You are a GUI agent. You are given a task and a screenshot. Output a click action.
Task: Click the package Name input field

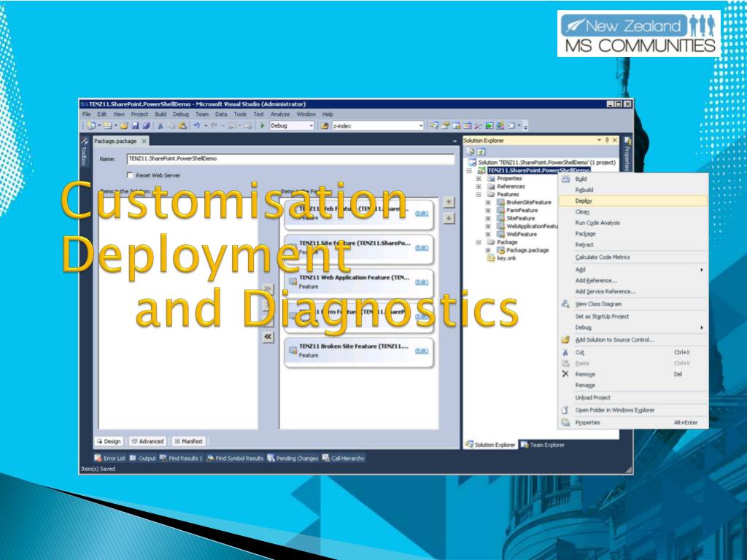(290, 158)
